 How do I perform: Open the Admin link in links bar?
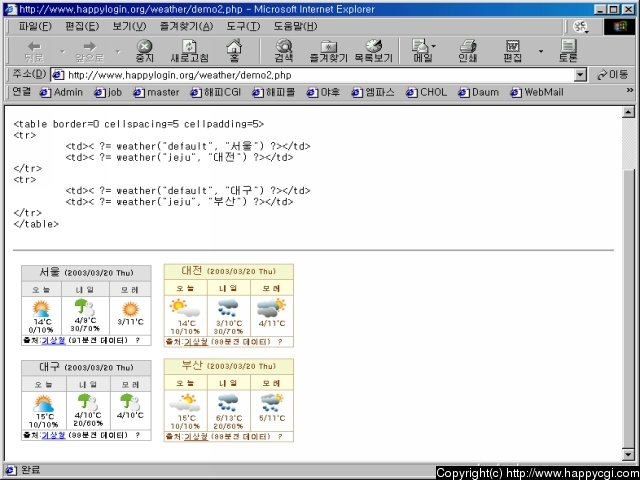pos(62,93)
